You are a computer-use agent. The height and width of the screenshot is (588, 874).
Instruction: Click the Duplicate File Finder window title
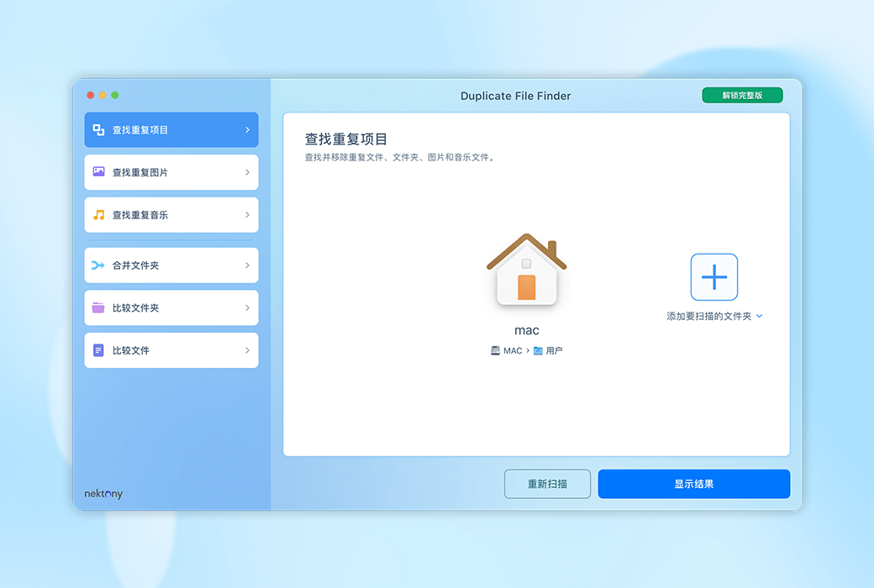coord(516,96)
